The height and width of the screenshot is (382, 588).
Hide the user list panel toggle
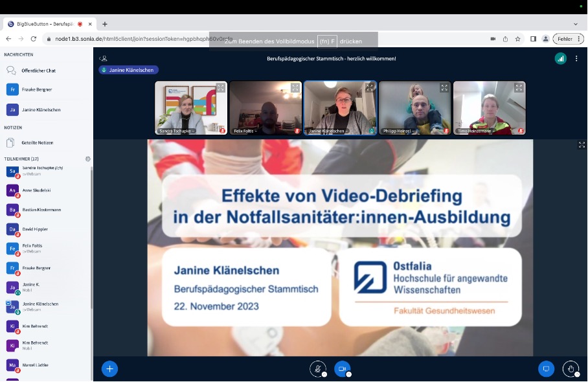pyautogui.click(x=103, y=58)
